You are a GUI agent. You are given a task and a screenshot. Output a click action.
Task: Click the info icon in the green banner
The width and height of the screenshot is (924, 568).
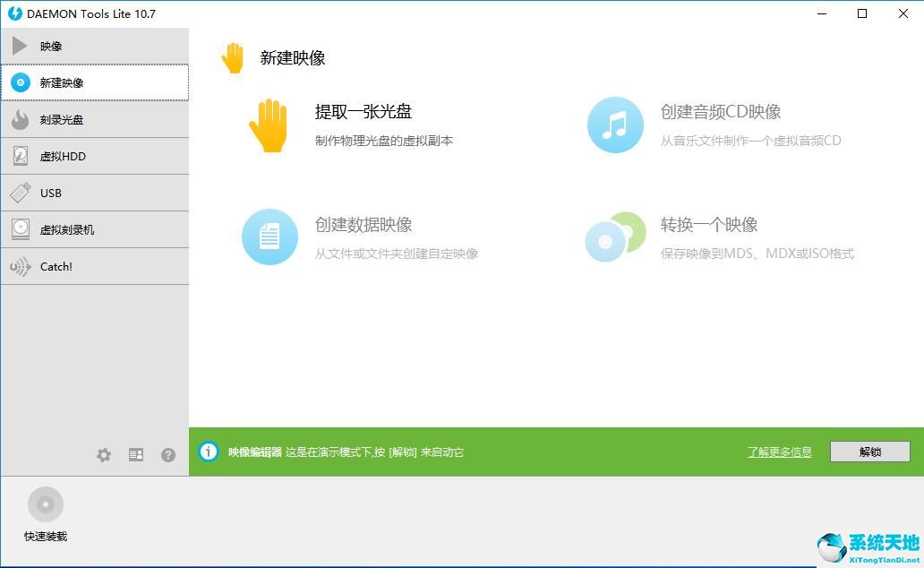[x=208, y=452]
